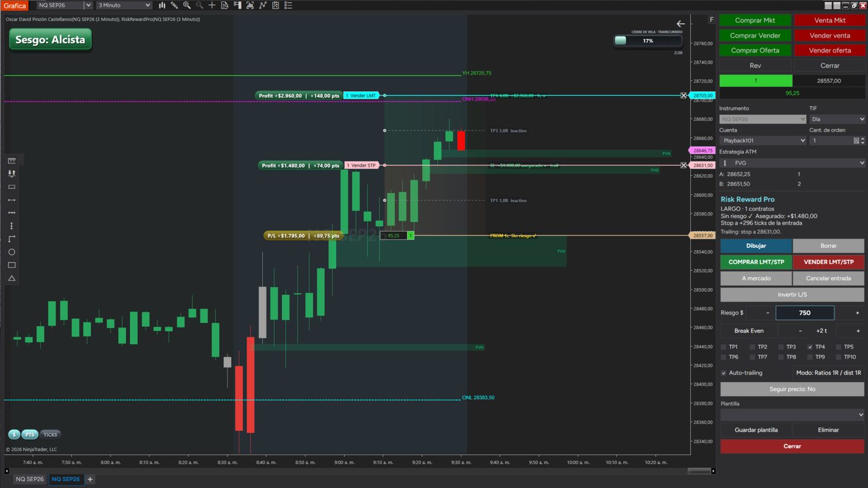Image resolution: width=868 pixels, height=488 pixels.
Task: Open the indicators icon in toolbar
Action: 263,6
